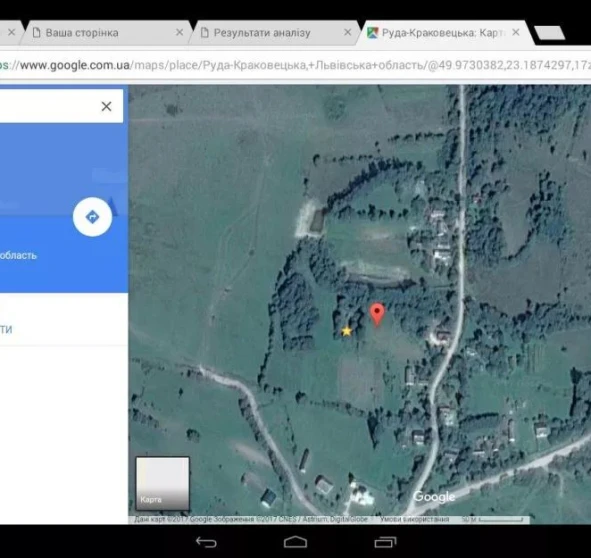This screenshot has height=558, width=591.
Task: Tap the Android back navigation button
Action: click(206, 542)
